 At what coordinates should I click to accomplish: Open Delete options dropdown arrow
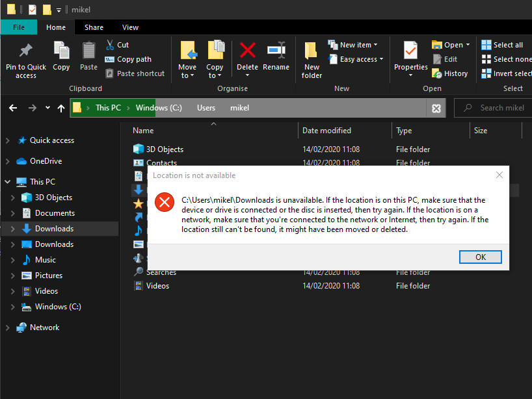coord(247,75)
